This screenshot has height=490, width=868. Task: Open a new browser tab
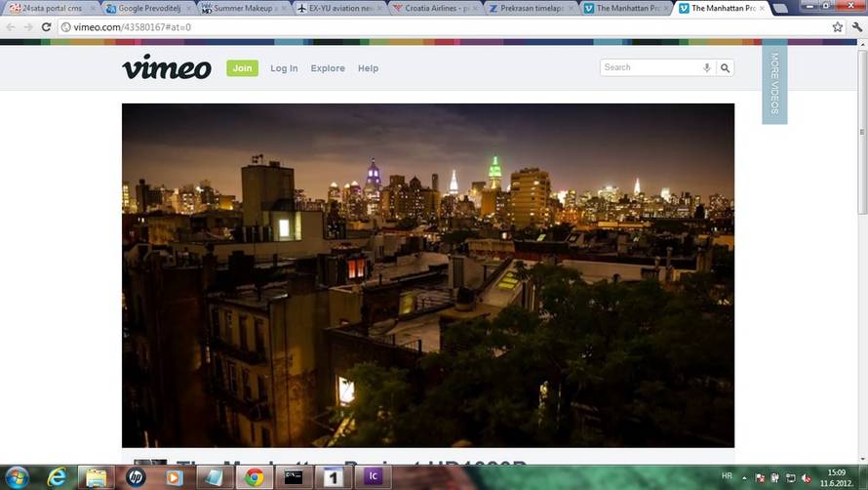(x=780, y=9)
